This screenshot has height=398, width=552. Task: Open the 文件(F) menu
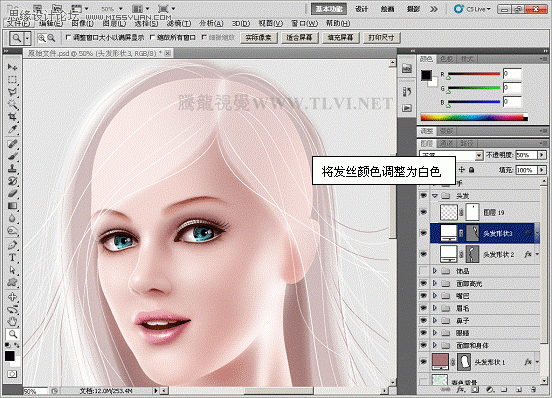tap(18, 23)
